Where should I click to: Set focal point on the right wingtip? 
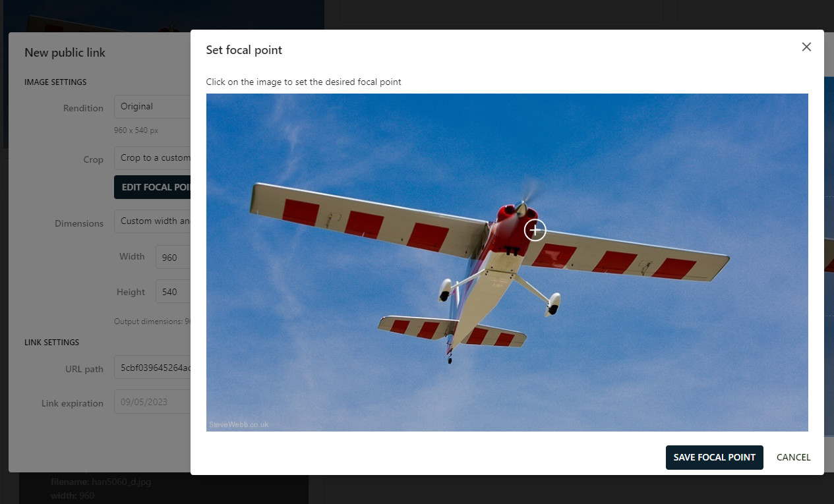pyautogui.click(x=722, y=264)
